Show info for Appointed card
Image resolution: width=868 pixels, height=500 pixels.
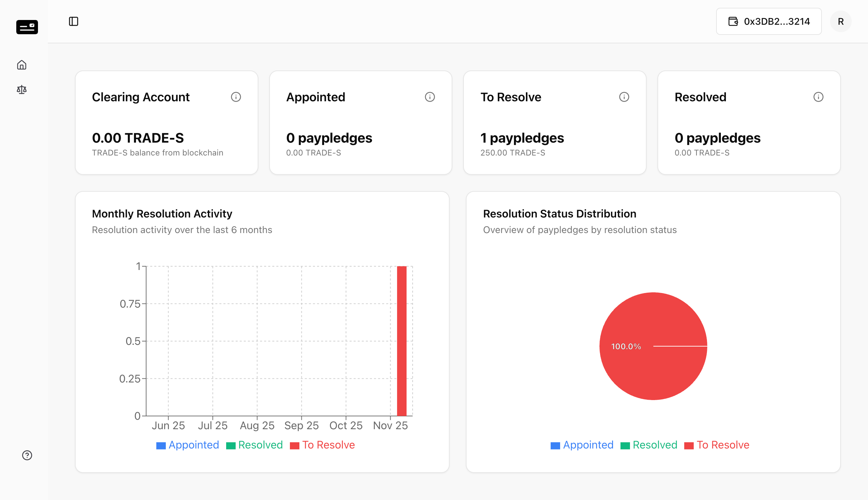tap(430, 97)
